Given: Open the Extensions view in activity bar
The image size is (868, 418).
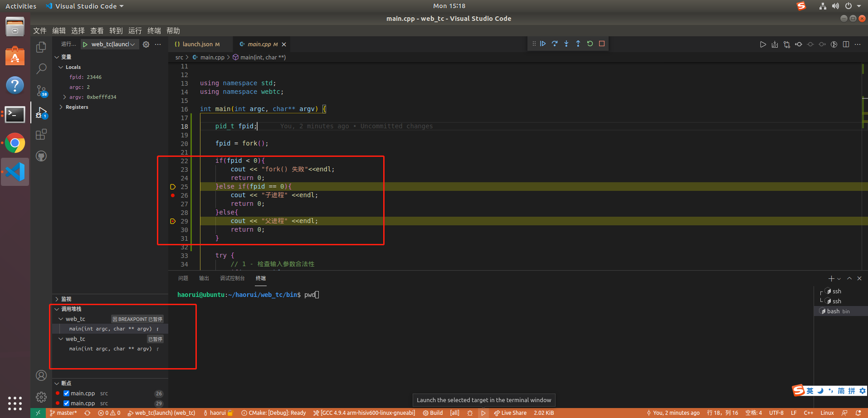Looking at the screenshot, I should [x=41, y=134].
